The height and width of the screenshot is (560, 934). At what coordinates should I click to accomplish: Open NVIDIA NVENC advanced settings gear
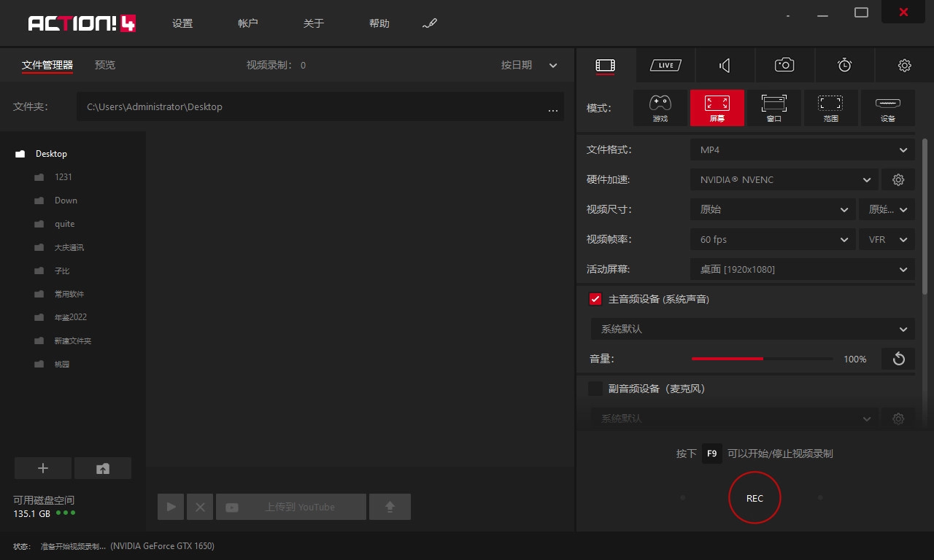898,179
